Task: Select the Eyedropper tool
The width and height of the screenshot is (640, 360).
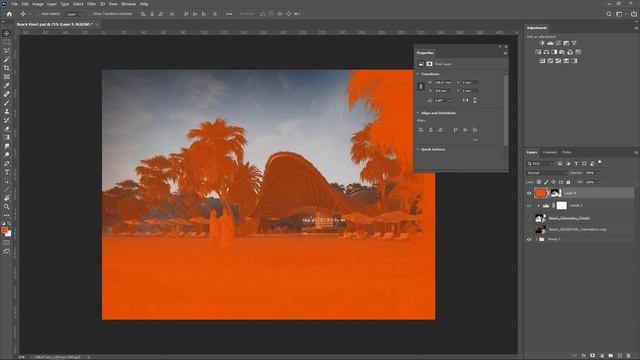Action: (x=7, y=85)
